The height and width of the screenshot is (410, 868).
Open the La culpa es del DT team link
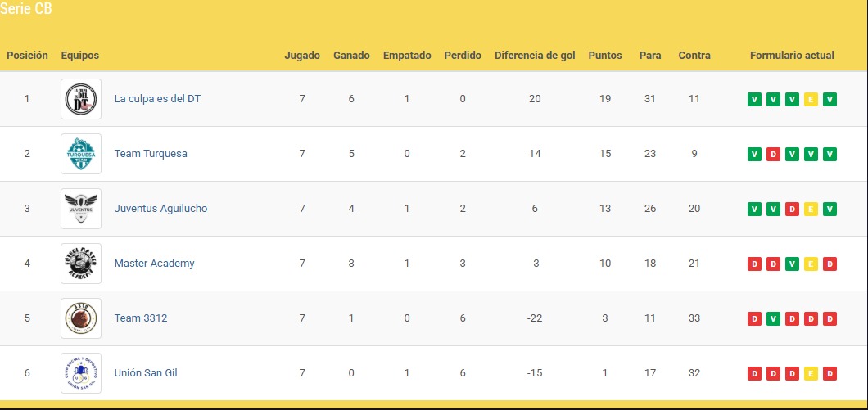pos(157,99)
